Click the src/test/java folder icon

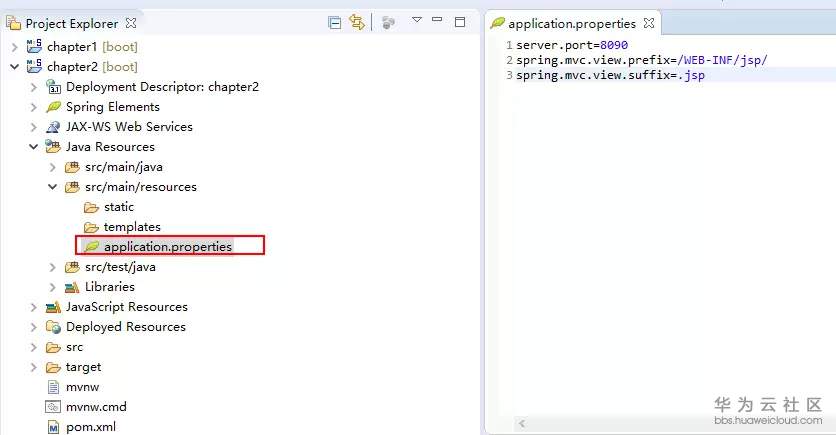coord(72,267)
